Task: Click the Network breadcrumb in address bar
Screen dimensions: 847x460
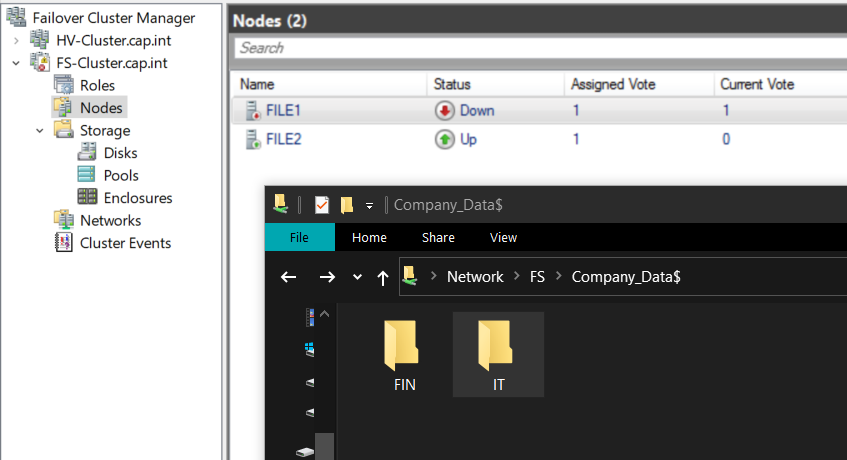Action: point(475,277)
